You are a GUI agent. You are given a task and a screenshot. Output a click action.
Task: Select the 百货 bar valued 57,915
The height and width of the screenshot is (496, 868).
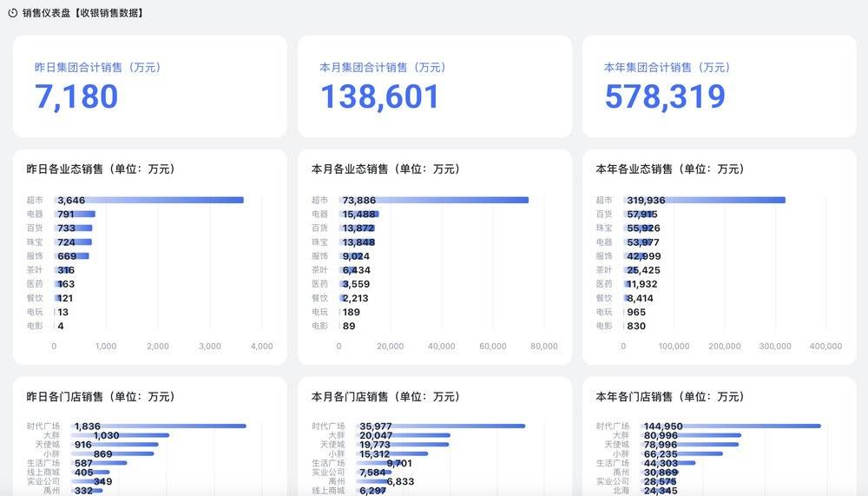[x=639, y=214]
